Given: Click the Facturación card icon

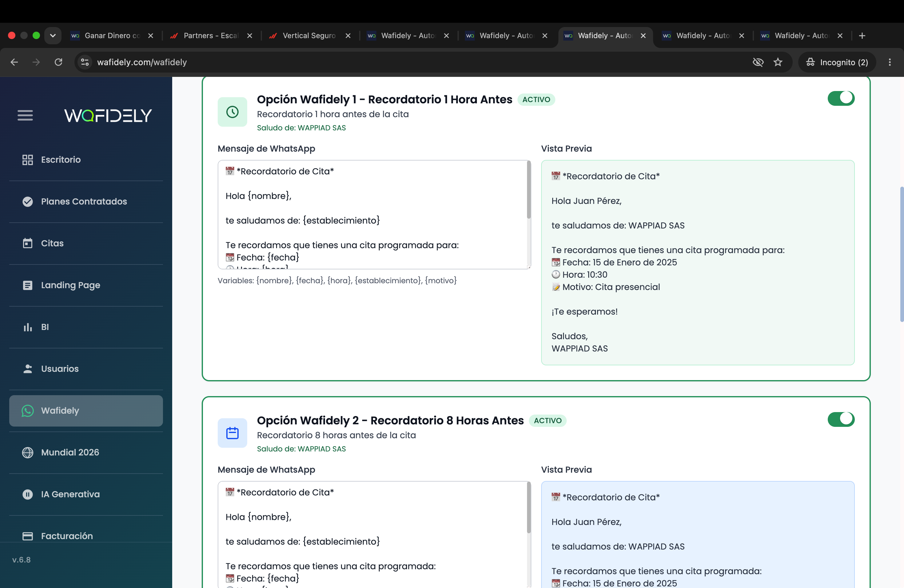Looking at the screenshot, I should (27, 536).
